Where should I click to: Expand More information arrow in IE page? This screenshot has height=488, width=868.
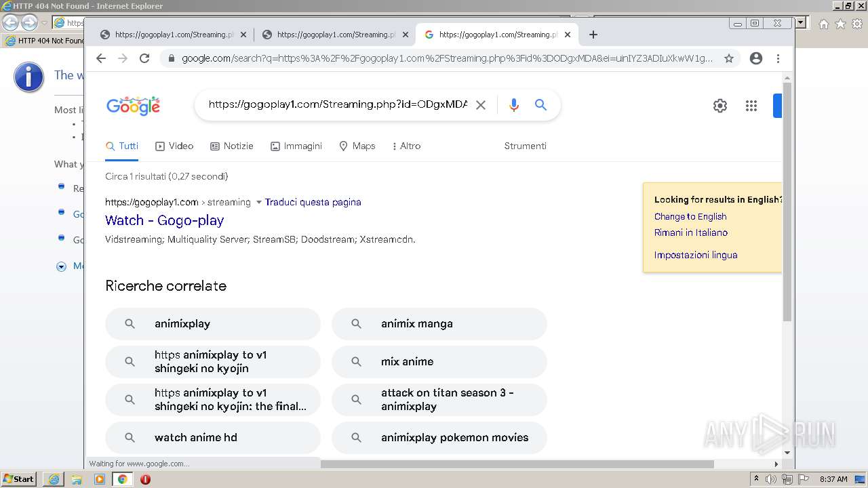point(61,266)
